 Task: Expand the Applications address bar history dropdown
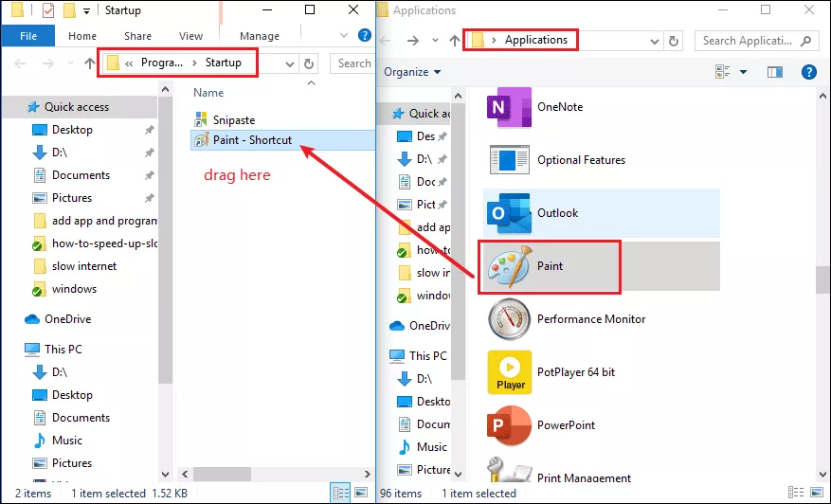(x=654, y=42)
